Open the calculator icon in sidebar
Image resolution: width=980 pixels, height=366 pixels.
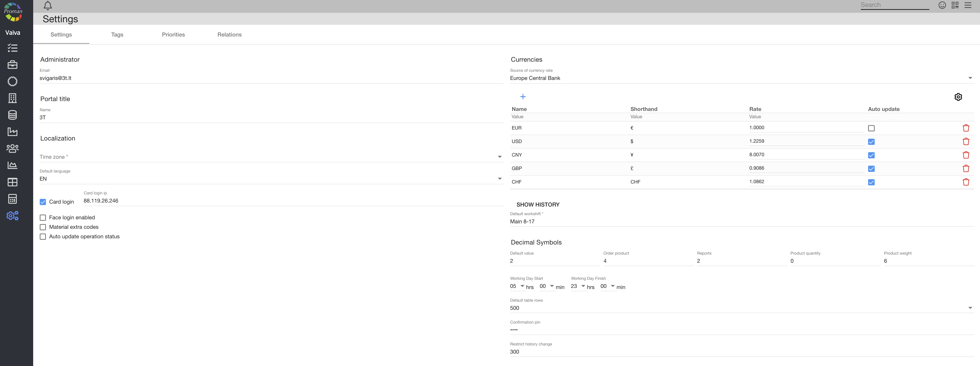13,199
